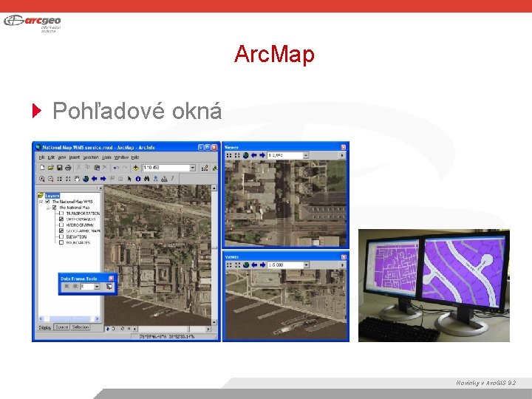
Task: Expand lower Viewer toolbar options arrow
Action: point(342,265)
